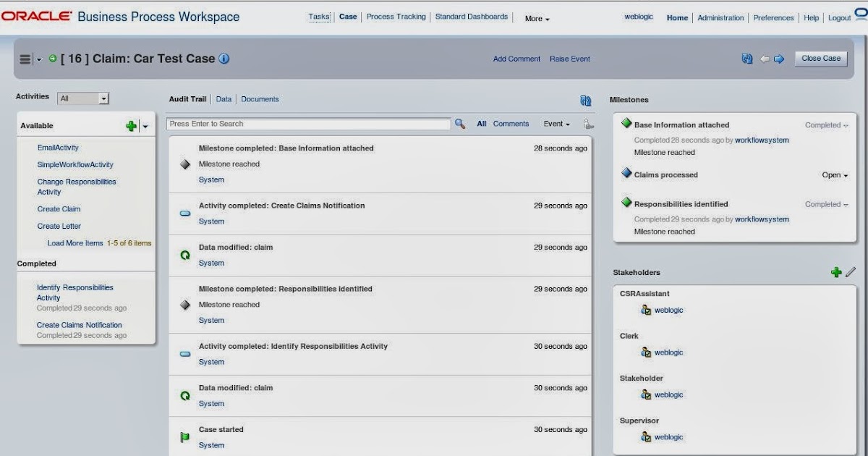Navigate forward using the blue right arrow icon
Image resolution: width=868 pixels, height=456 pixels.
pyautogui.click(x=779, y=59)
